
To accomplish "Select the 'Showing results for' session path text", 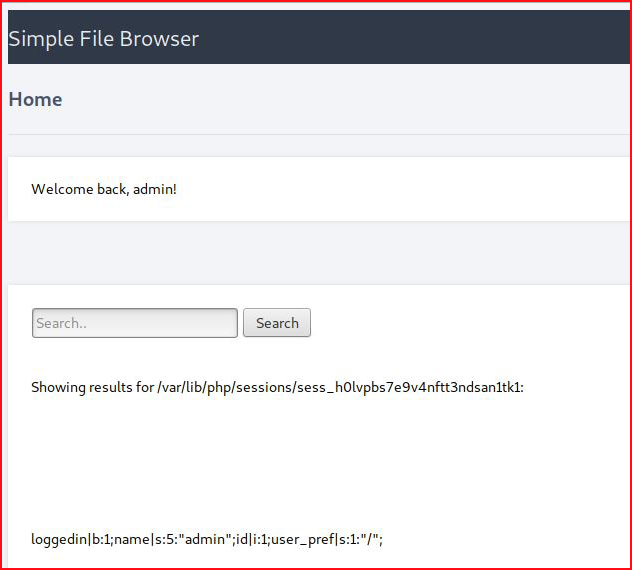I will [277, 387].
